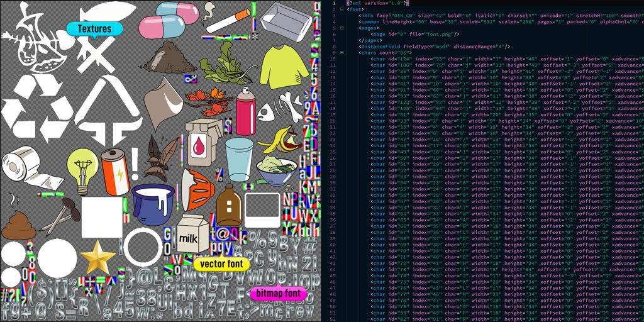Click the triangular arrow recycling symbol
644x322 pixels.
coord(108,110)
